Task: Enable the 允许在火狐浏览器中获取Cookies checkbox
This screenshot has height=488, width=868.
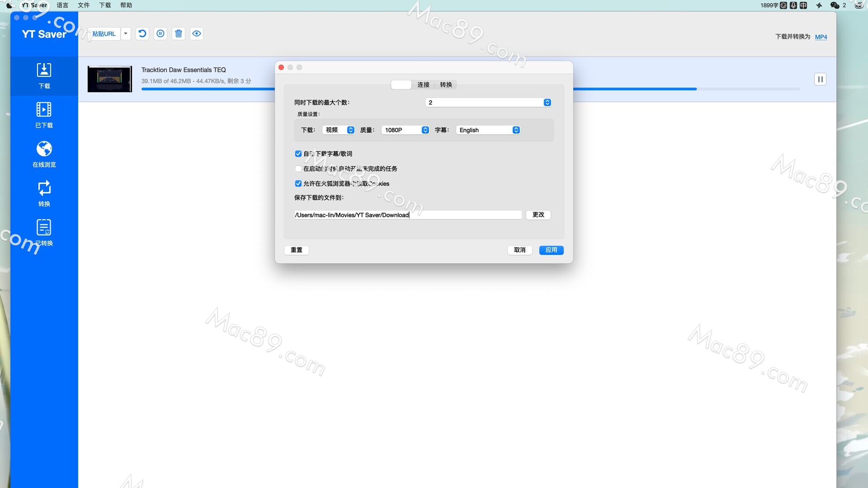Action: point(297,183)
